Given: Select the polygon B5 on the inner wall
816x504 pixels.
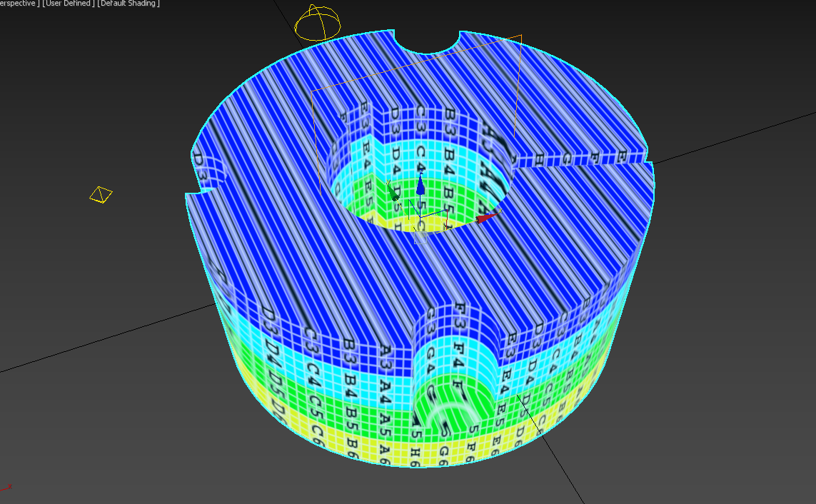Looking at the screenshot, I should pos(448,197).
